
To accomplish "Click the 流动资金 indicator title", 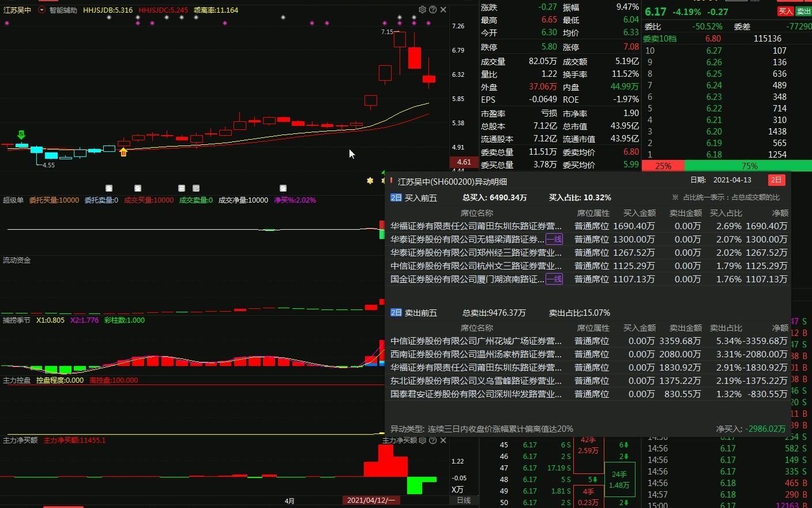I will pyautogui.click(x=17, y=260).
